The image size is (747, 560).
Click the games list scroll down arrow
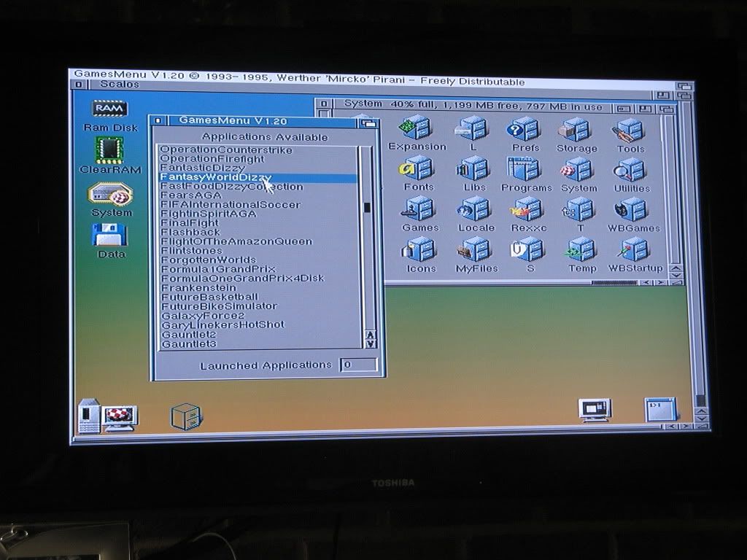pos(370,344)
